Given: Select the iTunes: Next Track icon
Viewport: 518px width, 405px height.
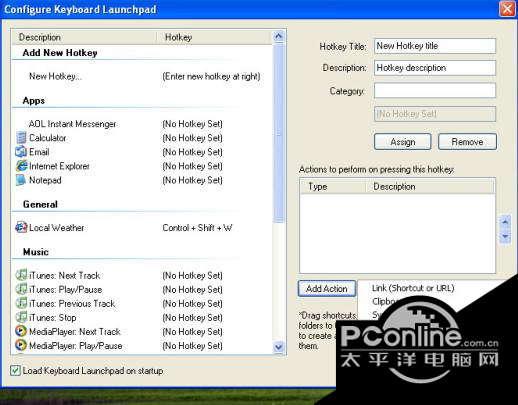Looking at the screenshot, I should pyautogui.click(x=21, y=275).
